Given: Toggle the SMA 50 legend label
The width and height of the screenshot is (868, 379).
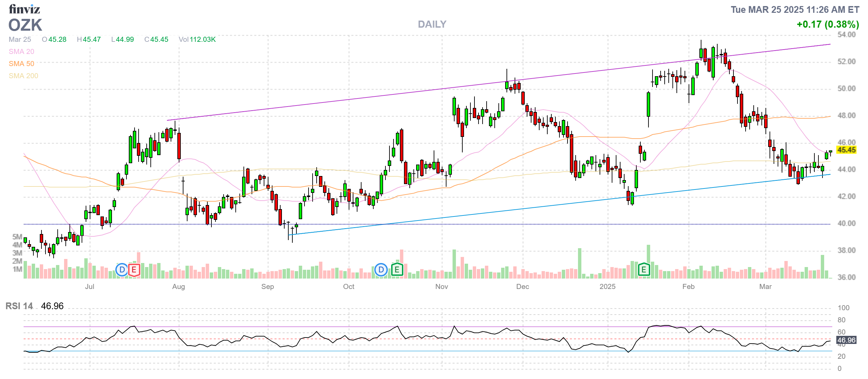Looking at the screenshot, I should tap(21, 64).
